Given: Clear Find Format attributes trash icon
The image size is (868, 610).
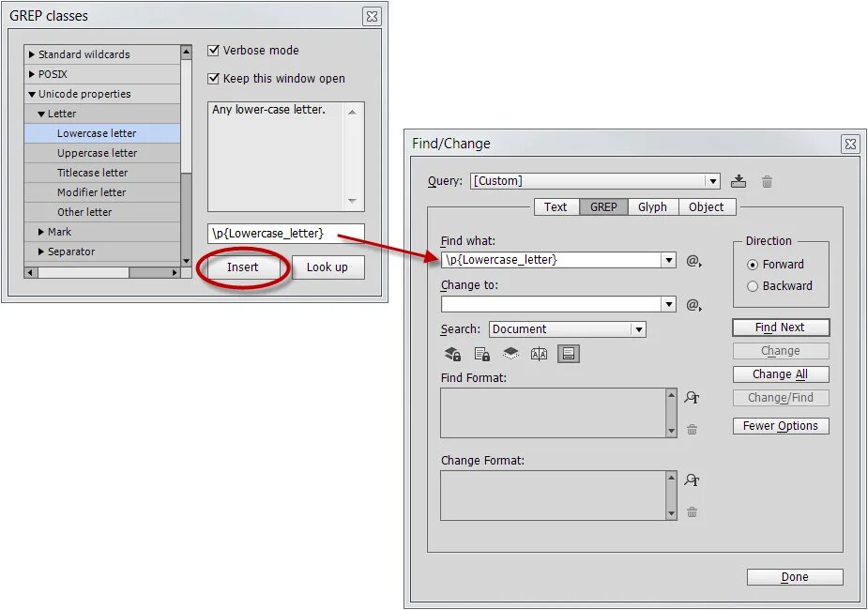Looking at the screenshot, I should pos(692,429).
